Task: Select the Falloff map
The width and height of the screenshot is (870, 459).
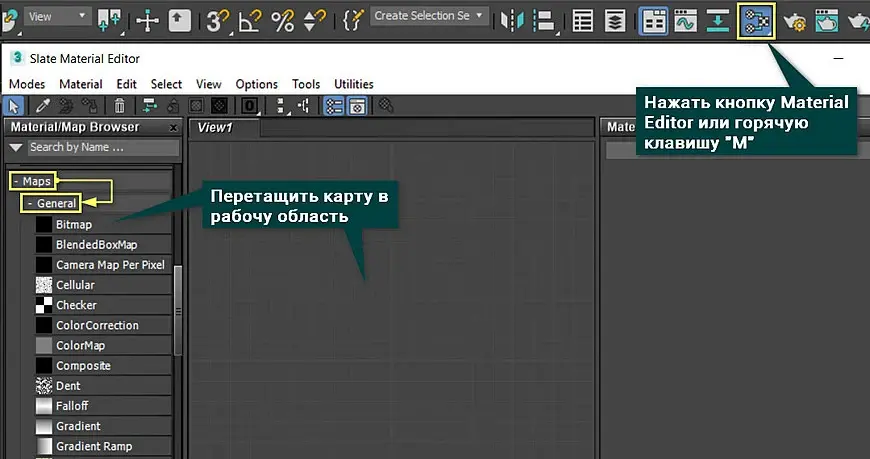Action: (x=104, y=406)
